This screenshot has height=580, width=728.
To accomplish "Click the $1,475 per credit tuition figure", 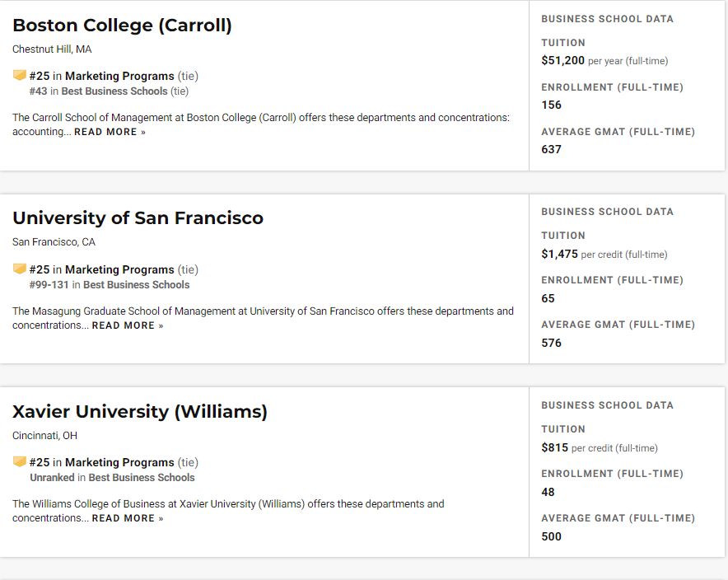I will pos(559,254).
